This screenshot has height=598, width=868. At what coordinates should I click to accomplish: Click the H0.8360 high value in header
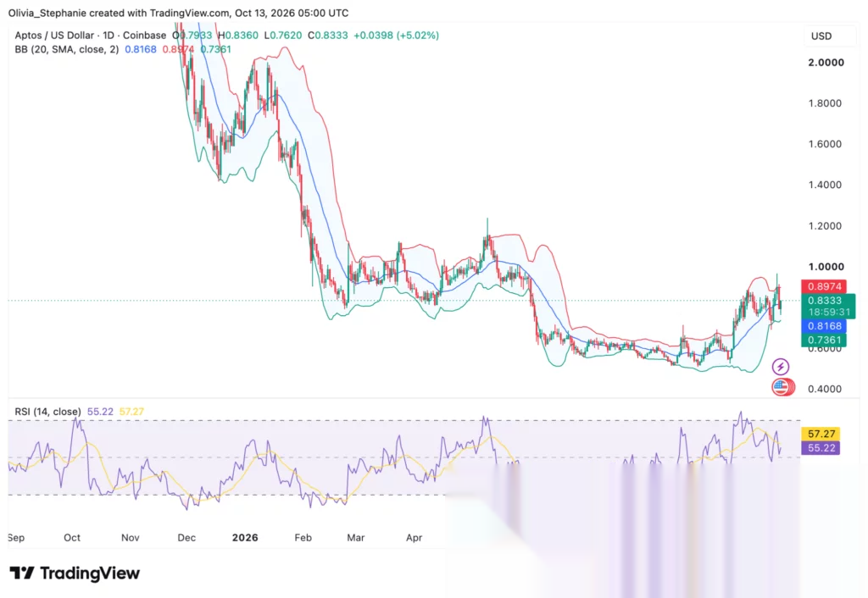[238, 36]
